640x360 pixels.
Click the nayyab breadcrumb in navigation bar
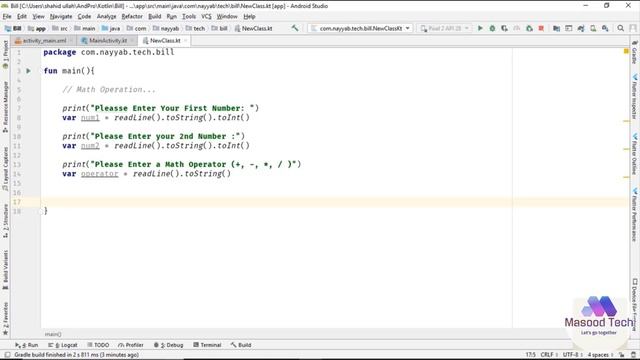[166, 29]
